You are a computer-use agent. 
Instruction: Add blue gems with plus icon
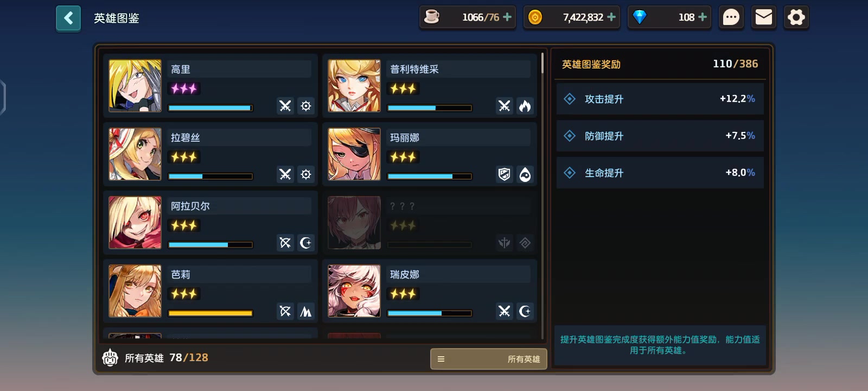point(703,17)
